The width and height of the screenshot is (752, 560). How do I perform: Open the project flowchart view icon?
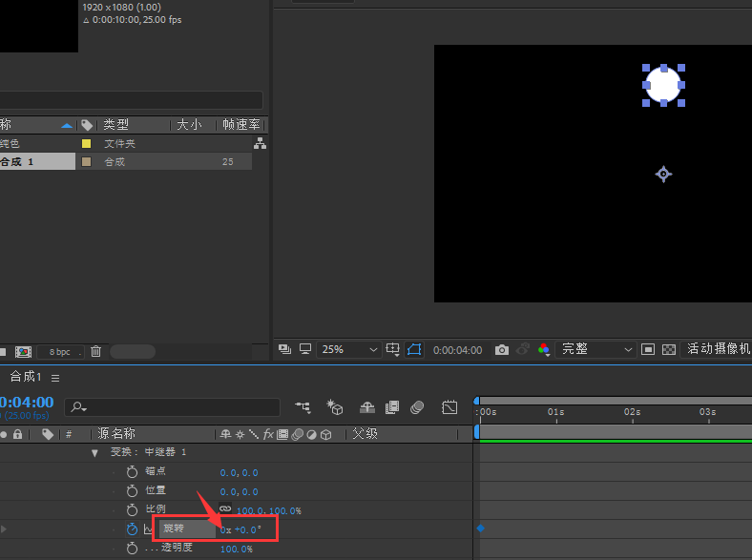(x=260, y=143)
